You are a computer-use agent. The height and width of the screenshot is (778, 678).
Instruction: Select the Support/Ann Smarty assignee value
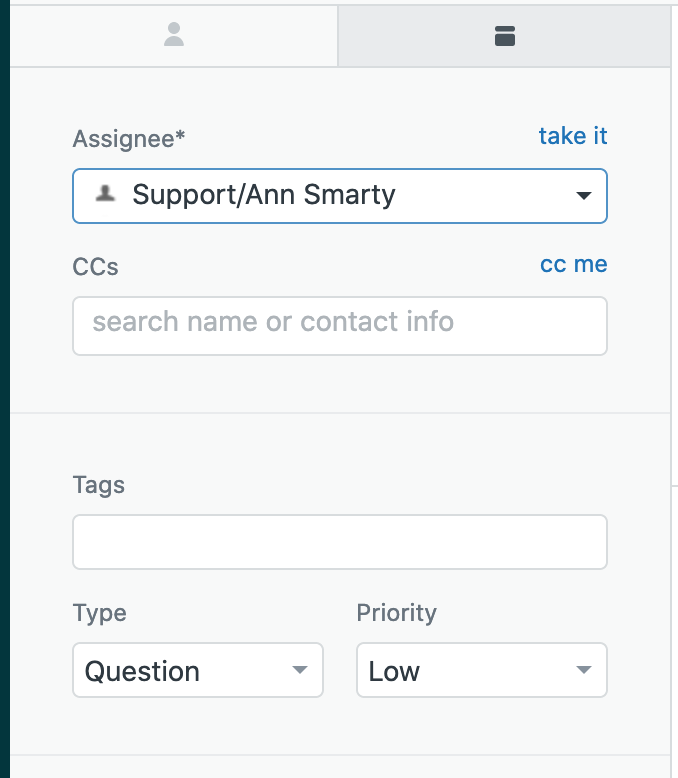point(264,194)
